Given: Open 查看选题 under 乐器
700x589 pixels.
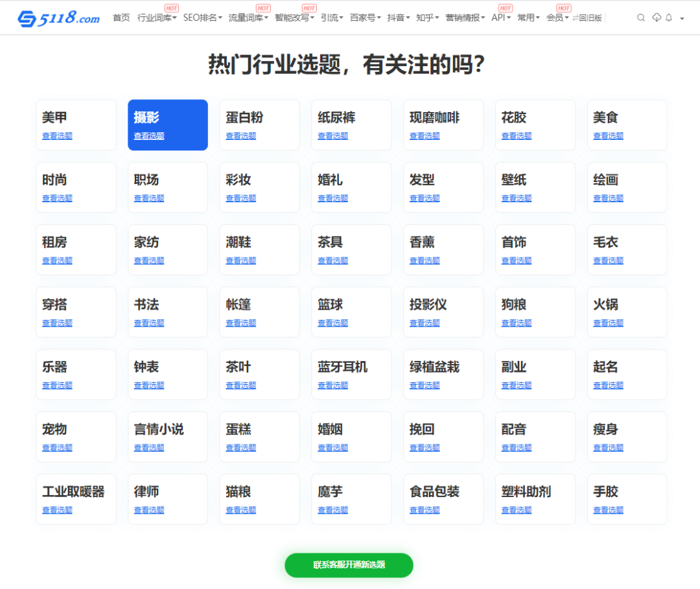Looking at the screenshot, I should coord(57,385).
